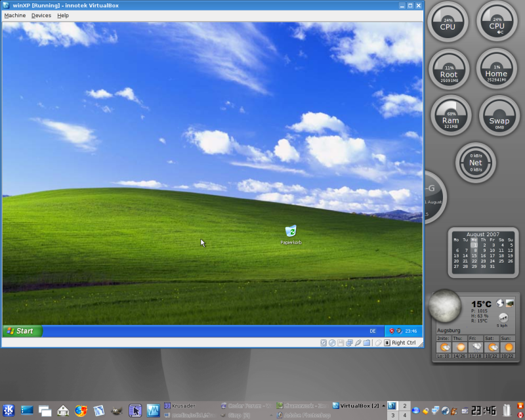Open the Papierkorb recycle bin icon
The image size is (525, 420).
[x=291, y=232]
